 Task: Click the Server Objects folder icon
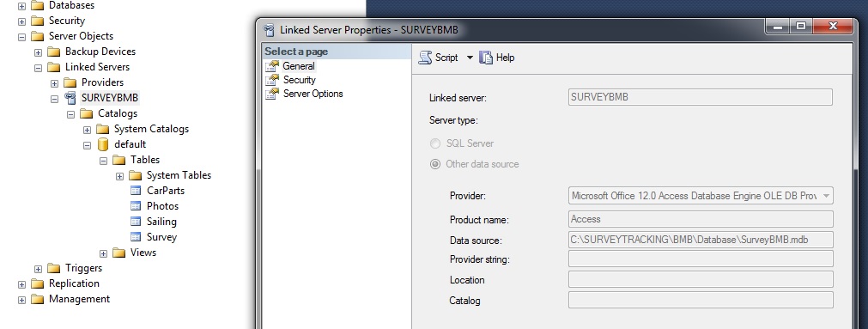tap(37, 37)
